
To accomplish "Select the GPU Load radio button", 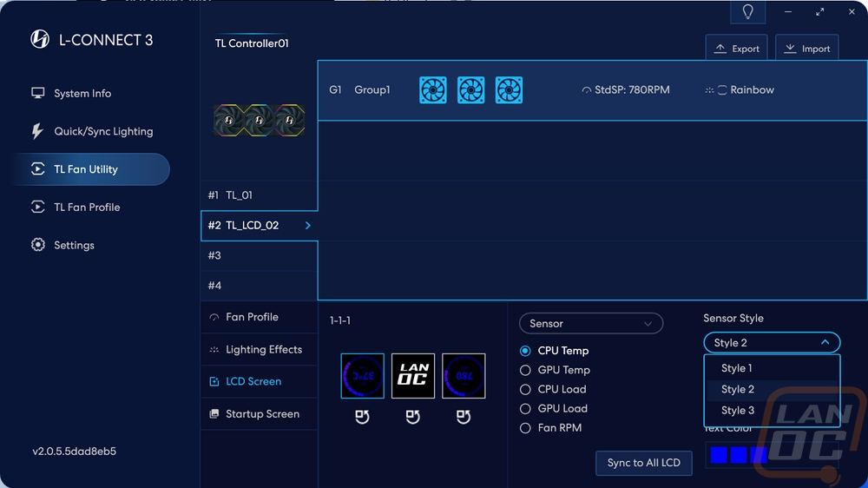I will pos(525,409).
